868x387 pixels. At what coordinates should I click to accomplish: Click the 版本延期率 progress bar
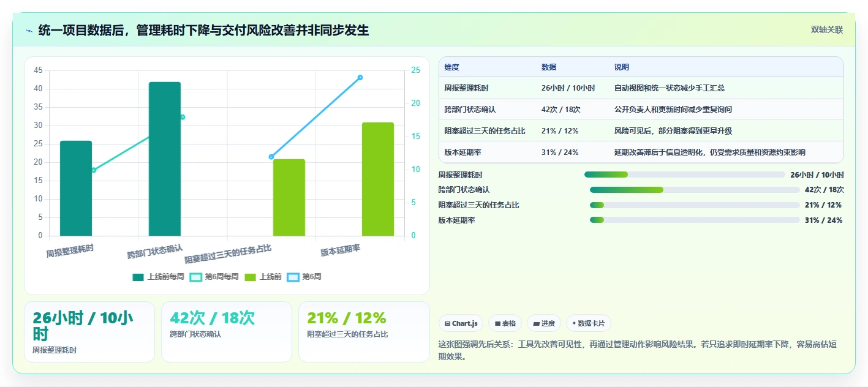click(695, 220)
